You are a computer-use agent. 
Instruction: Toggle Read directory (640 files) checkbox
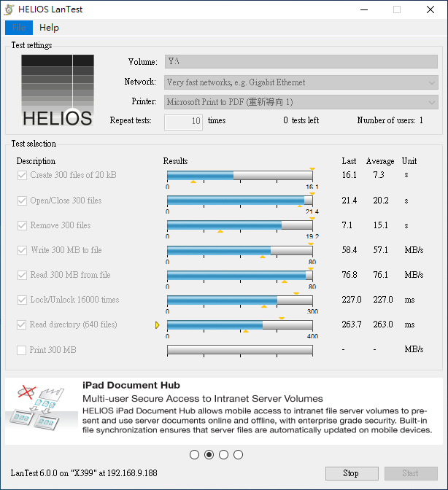(21, 324)
